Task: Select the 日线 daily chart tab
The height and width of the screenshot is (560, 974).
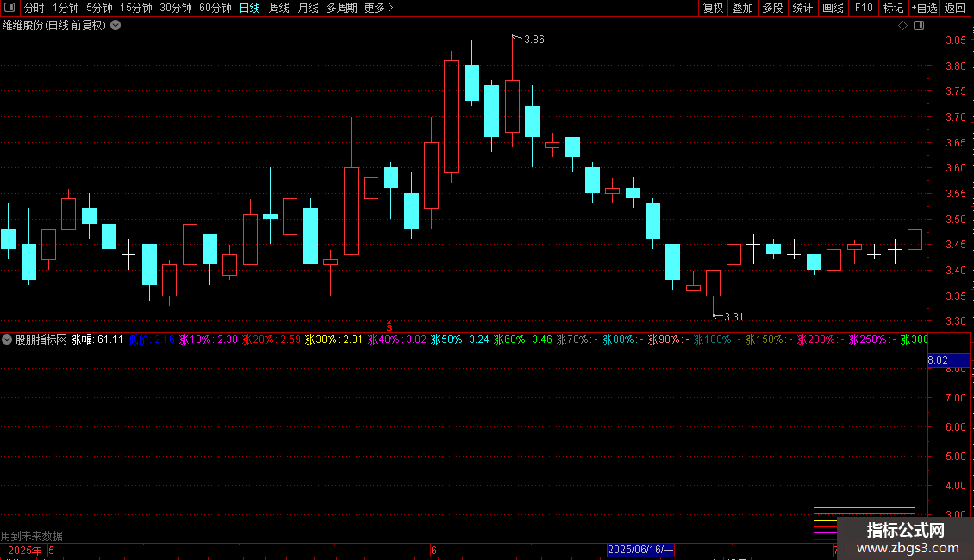Action: tap(250, 8)
